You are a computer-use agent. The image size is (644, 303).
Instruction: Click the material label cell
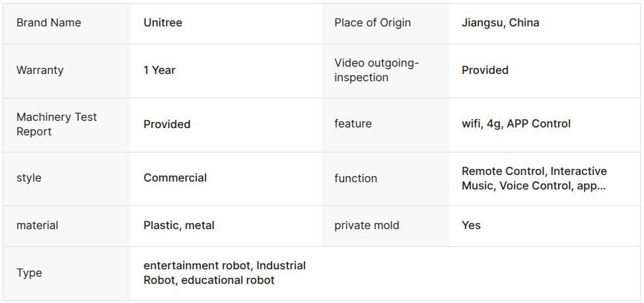coord(38,226)
